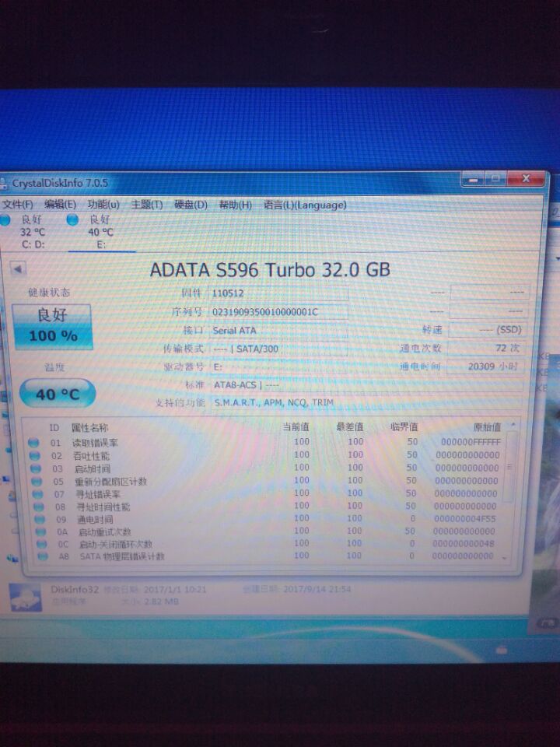Viewport: 560px width, 747px height.
Task: Click the 属性名称 column header
Action: click(x=89, y=427)
